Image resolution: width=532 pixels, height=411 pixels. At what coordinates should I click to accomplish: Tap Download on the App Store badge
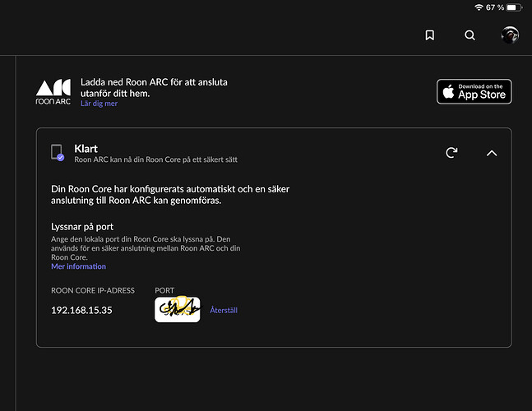[474, 91]
